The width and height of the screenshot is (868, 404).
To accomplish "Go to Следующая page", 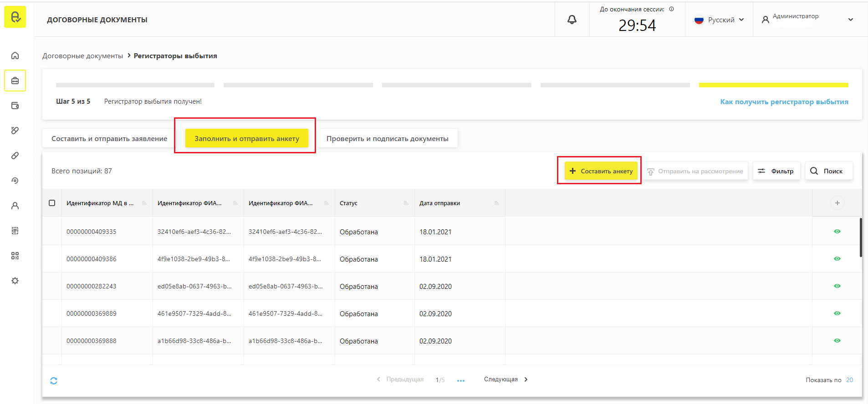I will pyautogui.click(x=505, y=379).
